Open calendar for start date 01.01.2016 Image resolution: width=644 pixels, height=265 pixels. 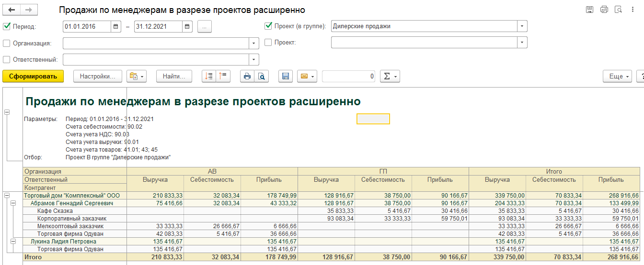point(116,27)
